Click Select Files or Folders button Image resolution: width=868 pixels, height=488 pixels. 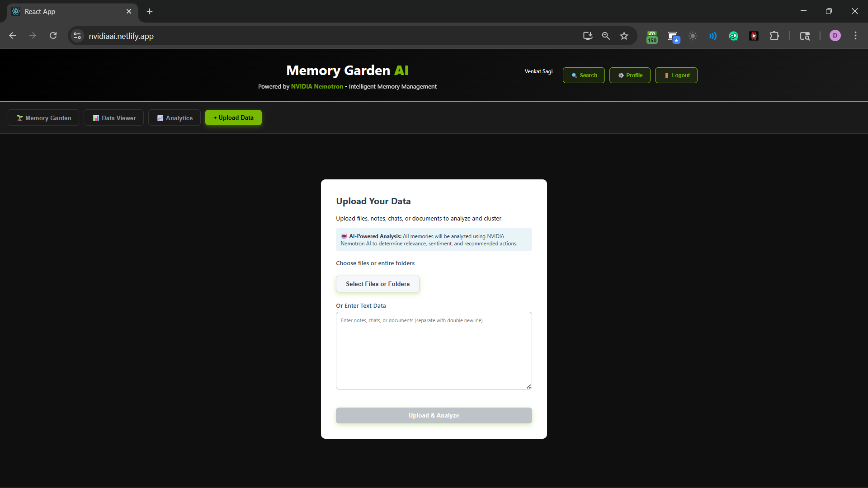click(x=377, y=284)
